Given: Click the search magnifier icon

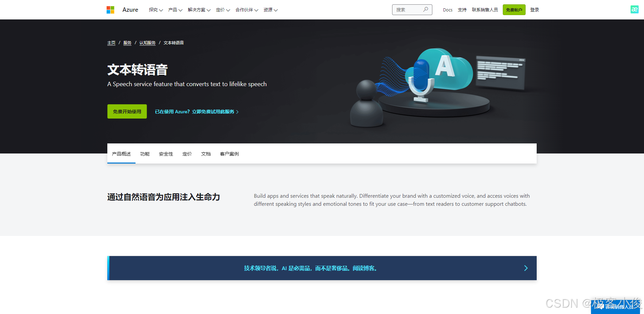Looking at the screenshot, I should [x=426, y=9].
